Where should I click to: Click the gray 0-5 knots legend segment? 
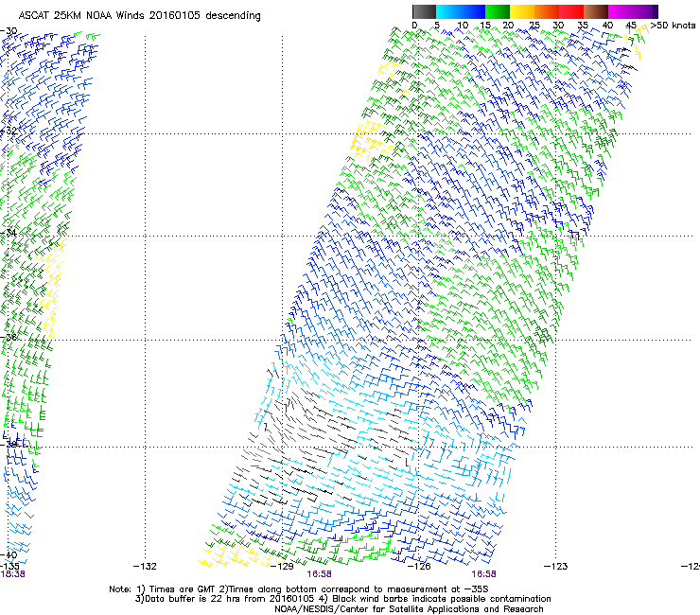point(424,11)
